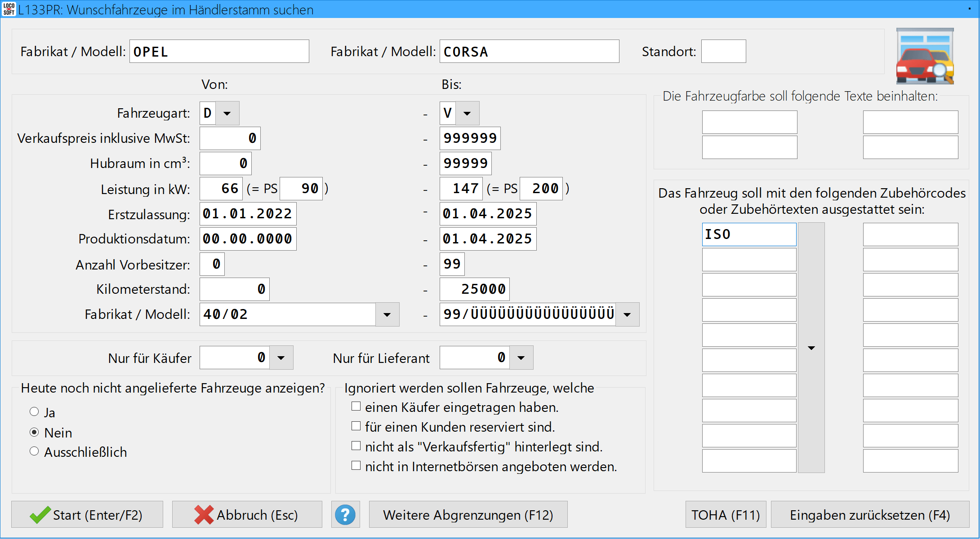Click the LocoSoft logo in title bar
The width and height of the screenshot is (980, 539).
(9, 9)
